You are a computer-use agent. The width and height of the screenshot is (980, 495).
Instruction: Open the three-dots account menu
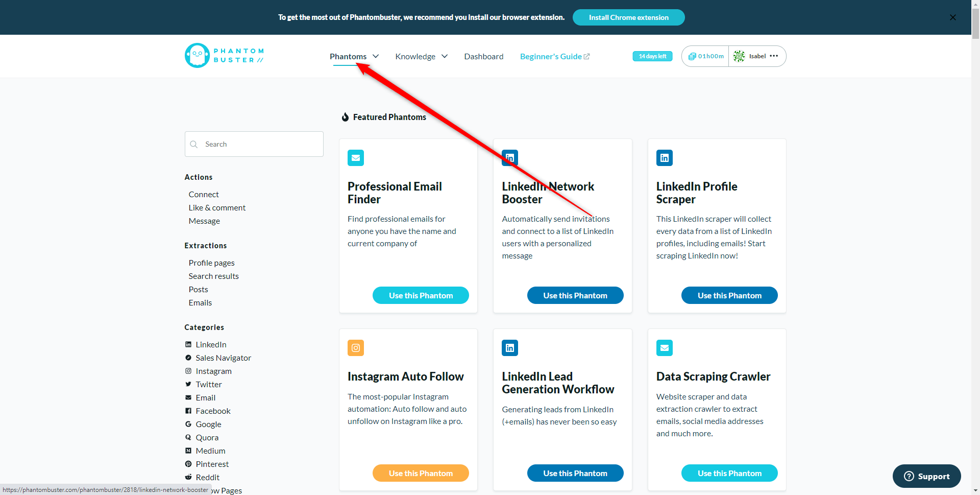[774, 56]
